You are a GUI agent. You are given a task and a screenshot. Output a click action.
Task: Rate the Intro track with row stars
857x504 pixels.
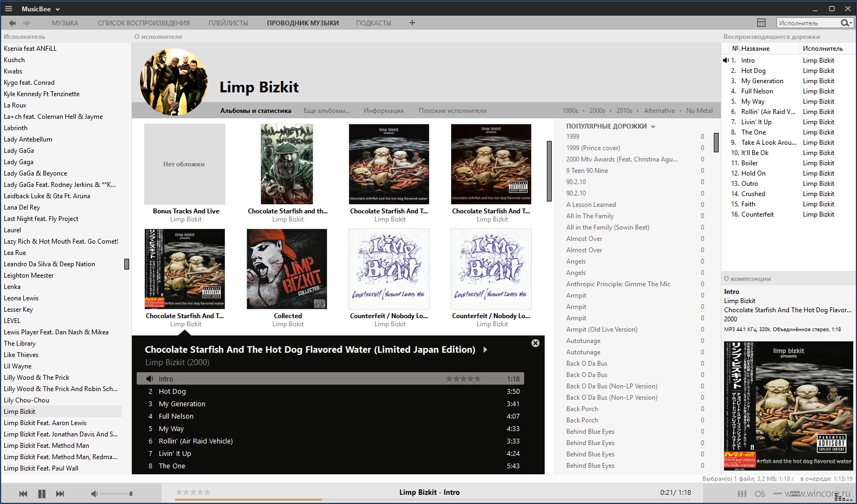coord(463,379)
